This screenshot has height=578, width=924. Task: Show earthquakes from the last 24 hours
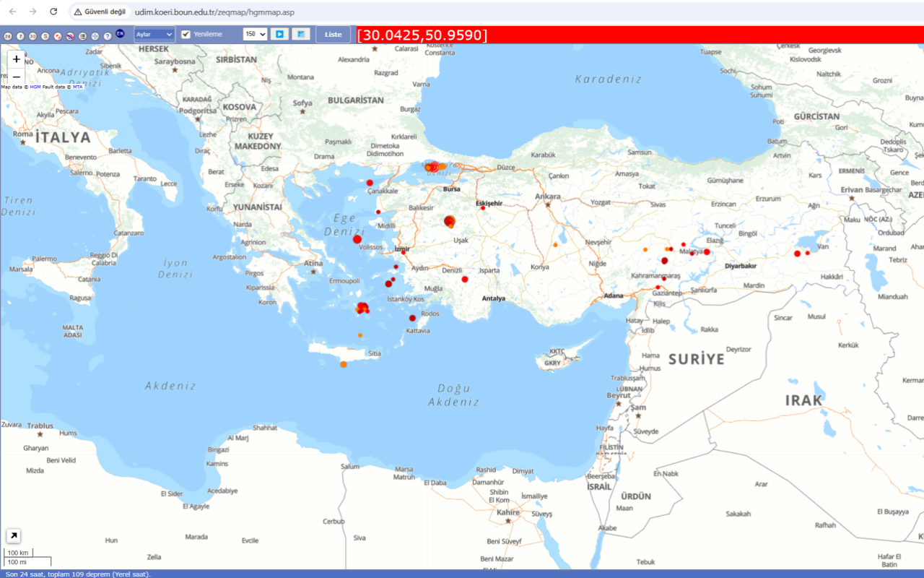[x=8, y=34]
